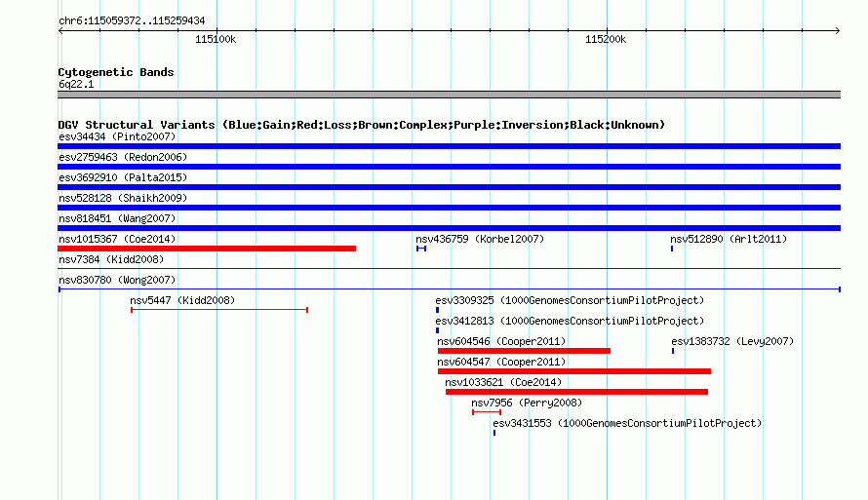Select the nsv604546 red loss bar
Screen dimensions: 868x500
point(524,351)
